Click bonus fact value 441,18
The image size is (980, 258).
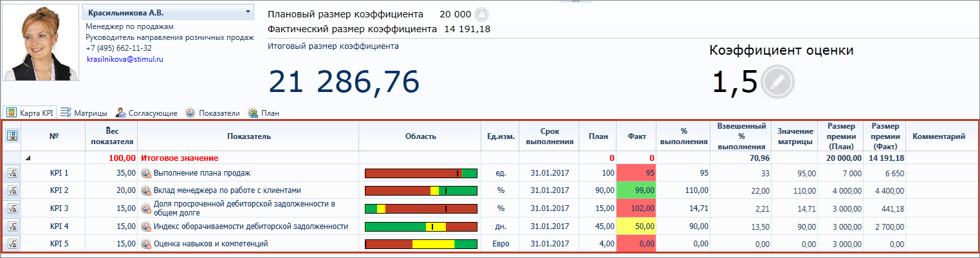pyautogui.click(x=891, y=208)
